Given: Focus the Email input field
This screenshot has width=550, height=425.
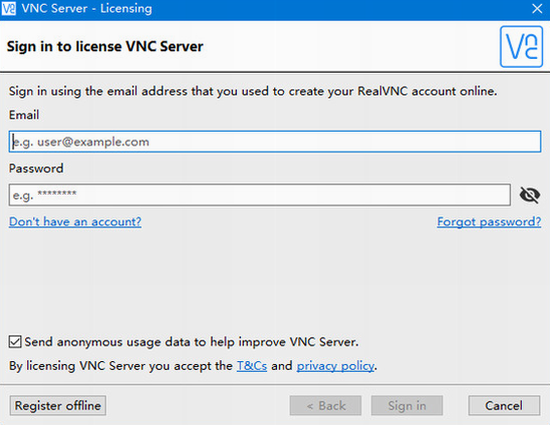Looking at the screenshot, I should [275, 142].
